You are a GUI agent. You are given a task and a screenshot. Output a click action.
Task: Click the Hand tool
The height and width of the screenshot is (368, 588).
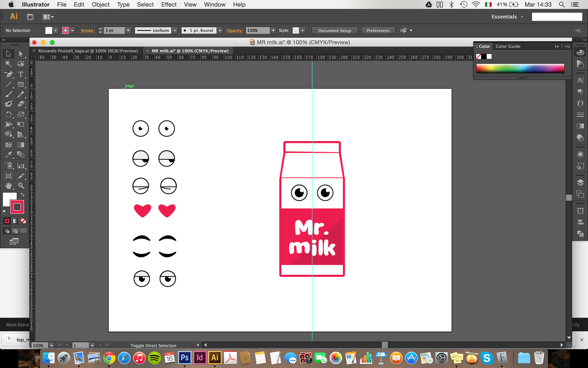tap(9, 186)
